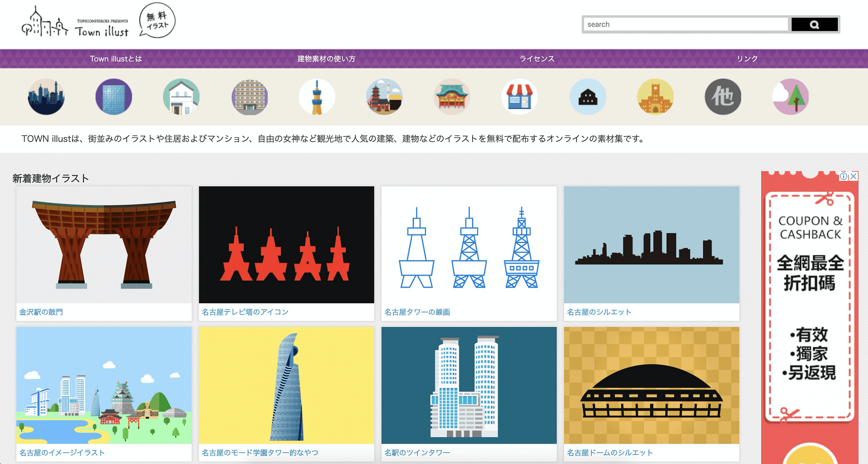The height and width of the screenshot is (464, 868).
Task: Click the 名古屋ドームのシルエット link
Action: [x=610, y=453]
